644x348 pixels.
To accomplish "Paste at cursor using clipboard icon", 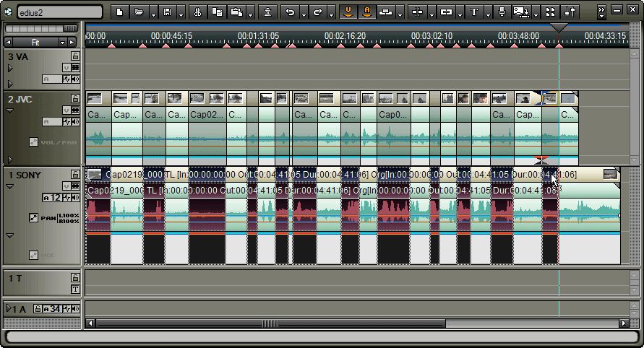I will (236, 12).
